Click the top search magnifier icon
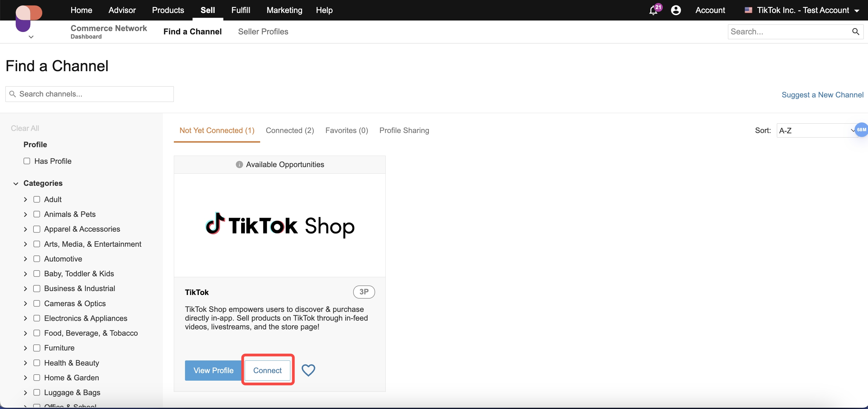 855,32
